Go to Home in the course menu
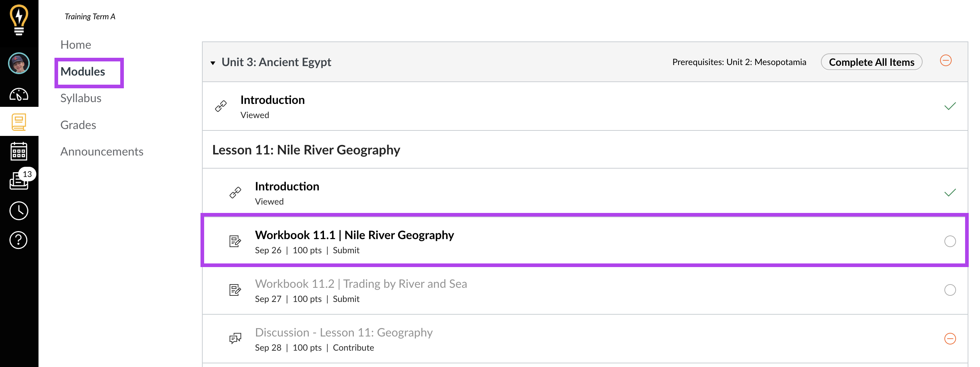 click(76, 45)
